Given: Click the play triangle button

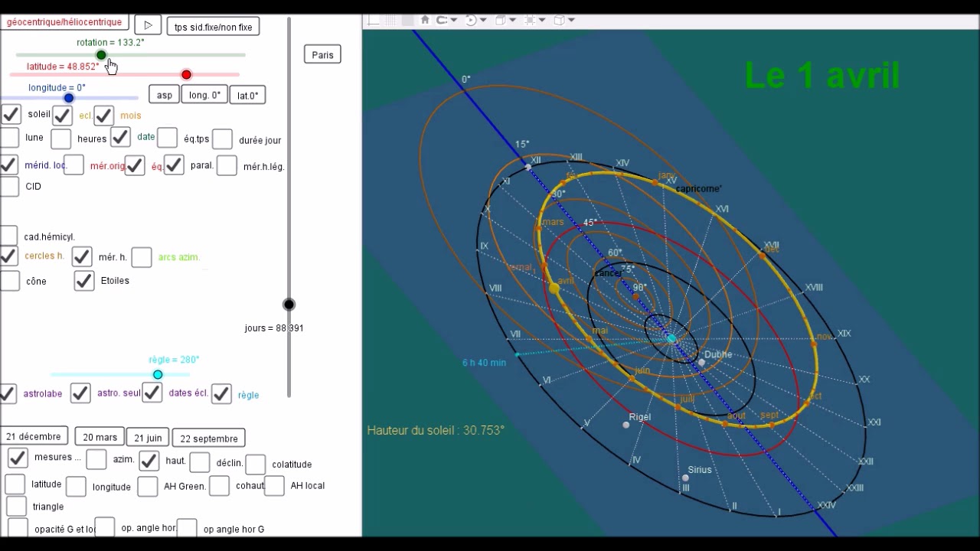Looking at the screenshot, I should (148, 26).
